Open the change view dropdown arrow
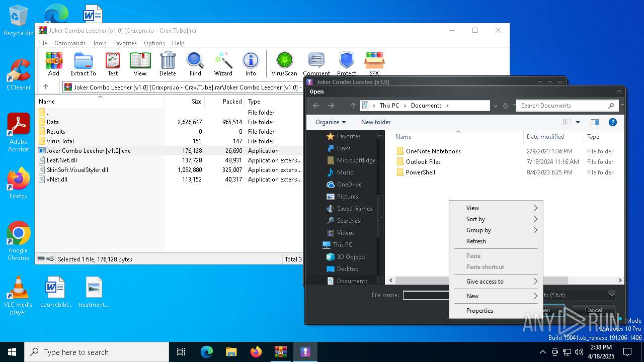This screenshot has width=644, height=362. [578, 122]
